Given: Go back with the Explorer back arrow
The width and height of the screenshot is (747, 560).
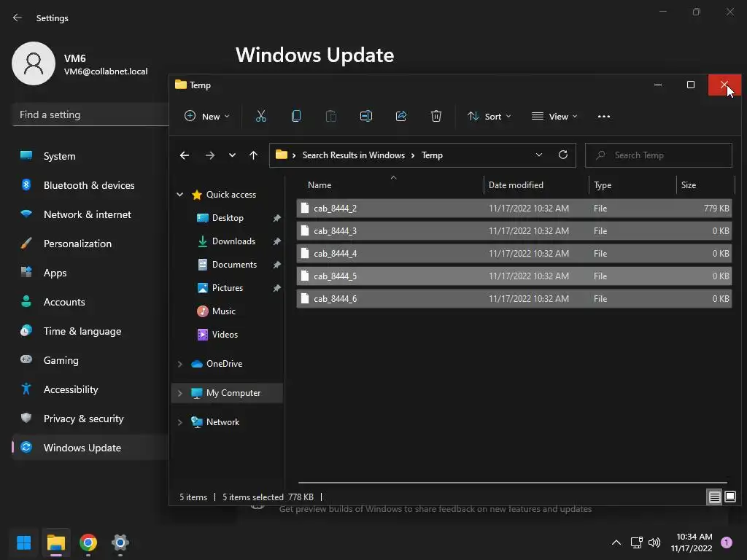Looking at the screenshot, I should click(x=185, y=155).
